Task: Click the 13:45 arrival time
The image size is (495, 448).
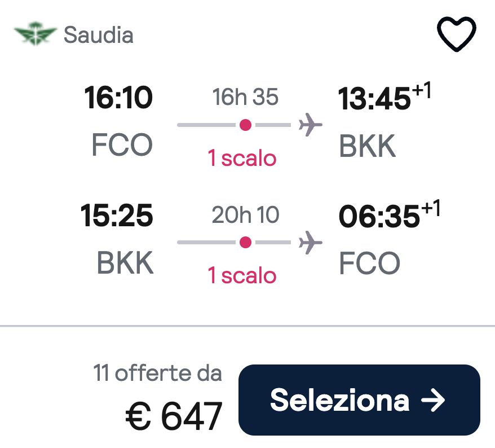Action: point(374,99)
